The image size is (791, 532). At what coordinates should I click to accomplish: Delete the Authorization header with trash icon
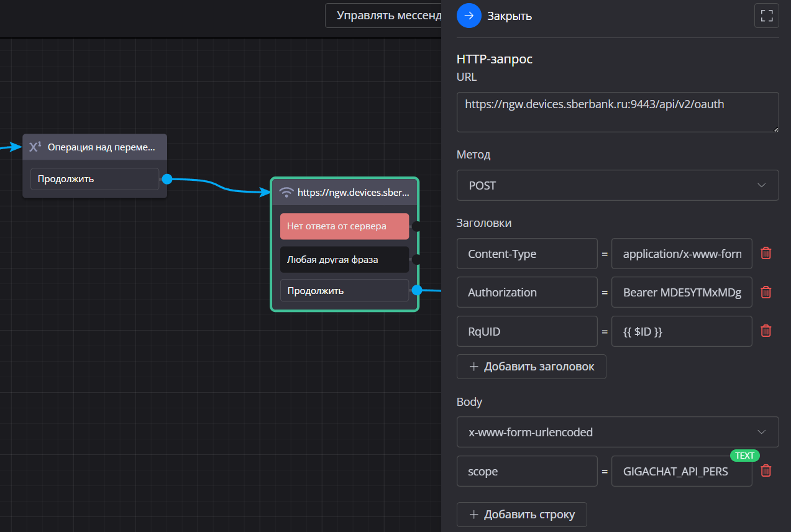point(766,292)
